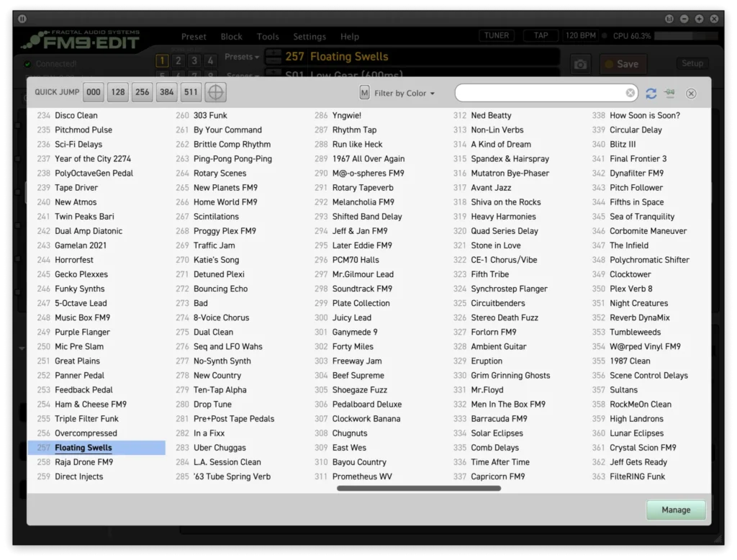Click the crosshair locate-current-preset icon

[x=216, y=92]
